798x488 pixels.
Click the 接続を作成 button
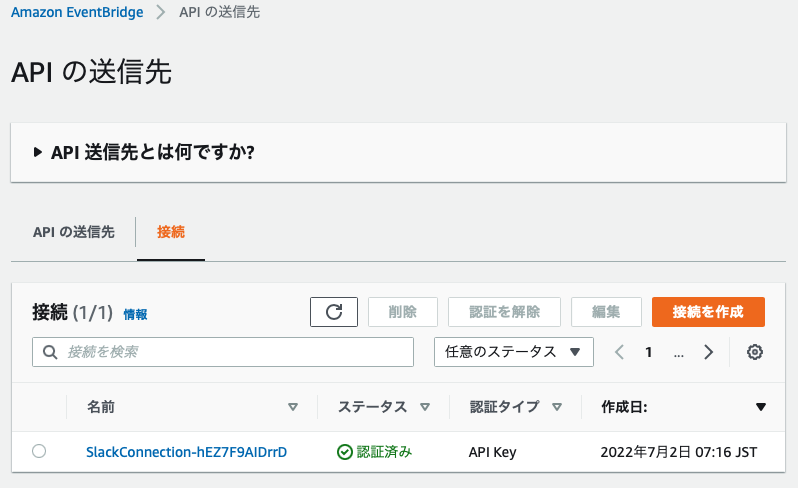coord(708,312)
